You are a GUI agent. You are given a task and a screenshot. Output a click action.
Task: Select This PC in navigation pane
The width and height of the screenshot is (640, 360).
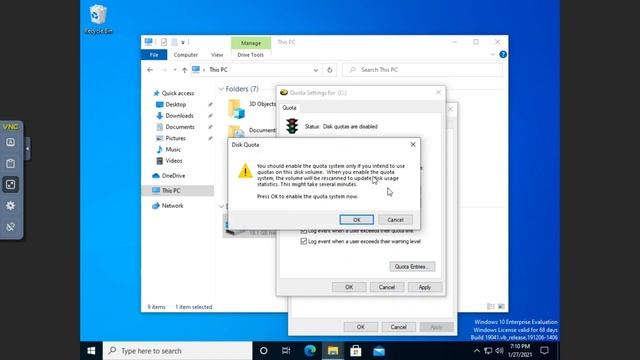[x=171, y=191]
